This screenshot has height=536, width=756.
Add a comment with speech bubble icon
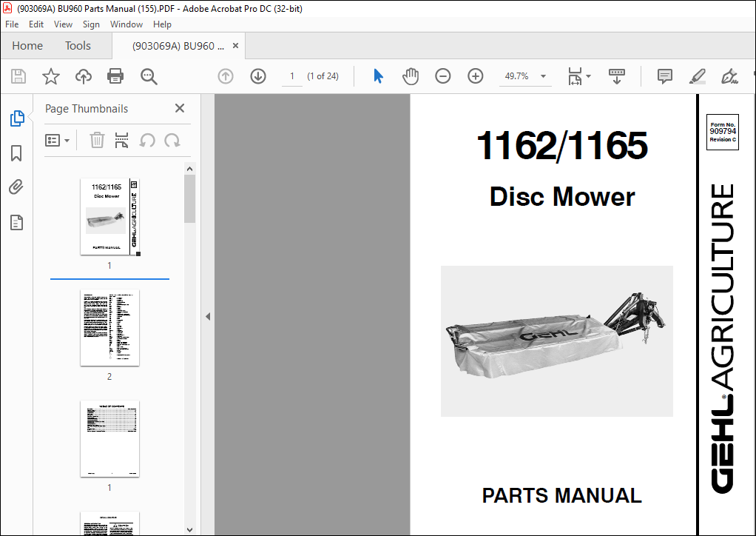pos(665,76)
